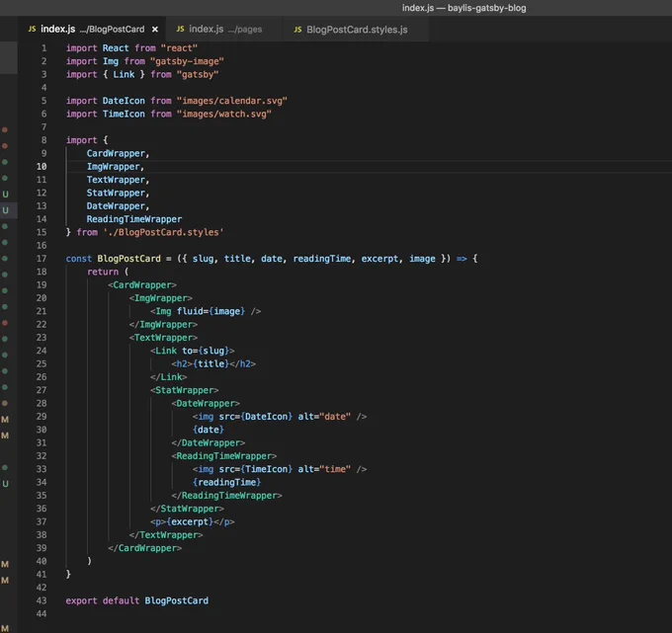Click the p {excerpt} line
The image size is (672, 633).
coord(193,522)
